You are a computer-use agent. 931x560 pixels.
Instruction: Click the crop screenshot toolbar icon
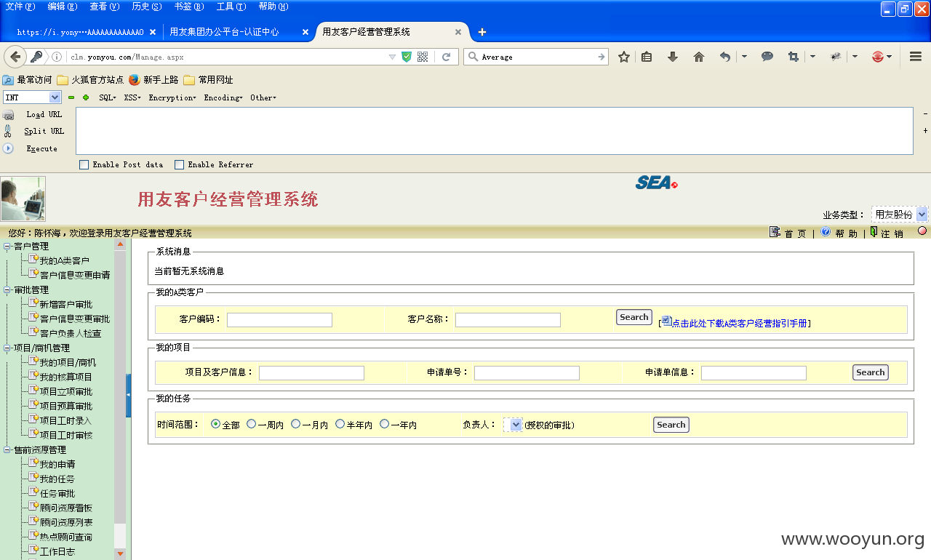point(794,57)
